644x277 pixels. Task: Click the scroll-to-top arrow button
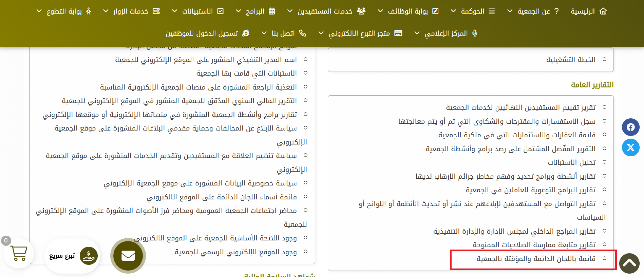coord(629,263)
